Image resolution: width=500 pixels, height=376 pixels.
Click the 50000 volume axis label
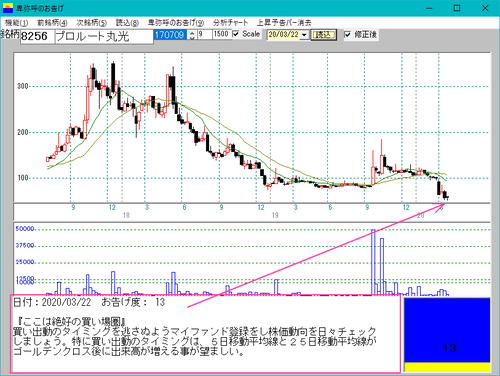(25, 229)
